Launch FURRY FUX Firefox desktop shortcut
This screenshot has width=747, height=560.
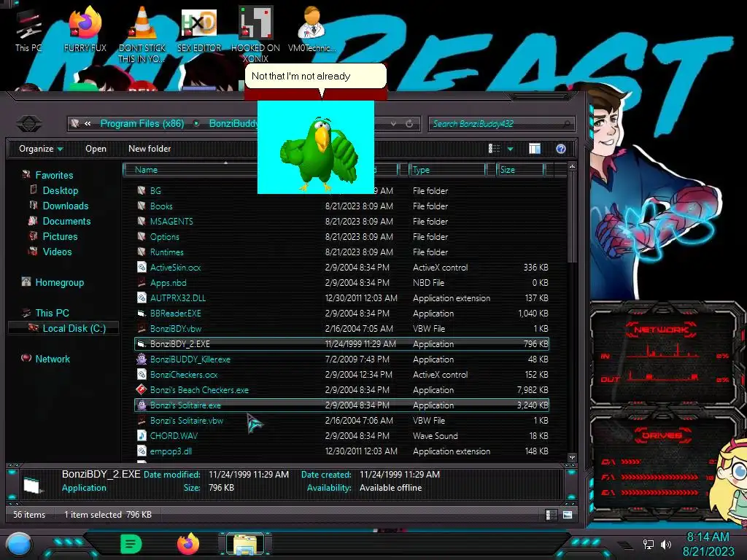click(85, 31)
